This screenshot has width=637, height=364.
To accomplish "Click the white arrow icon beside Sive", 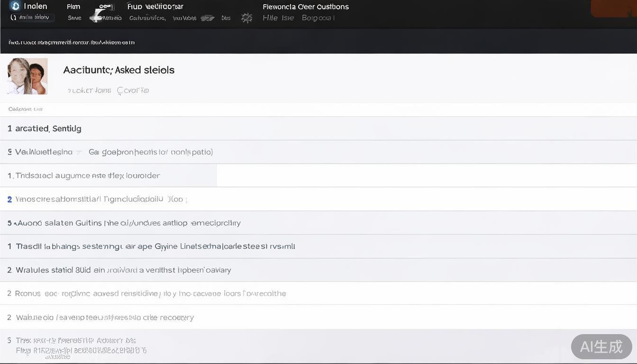I will point(96,17).
